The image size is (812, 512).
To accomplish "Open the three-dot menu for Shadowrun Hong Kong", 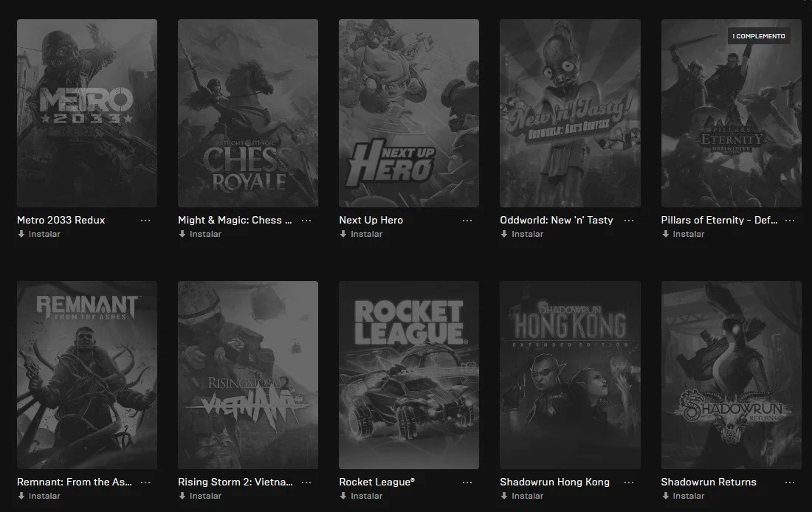I will click(x=629, y=482).
